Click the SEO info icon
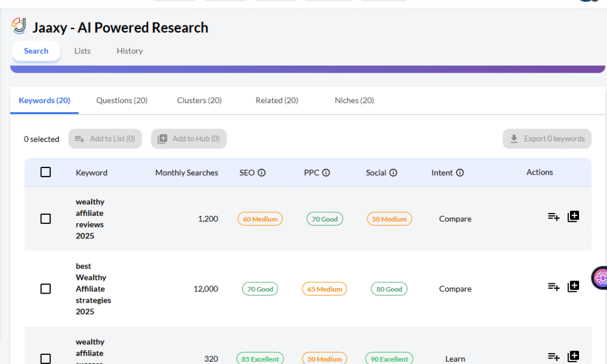Screen dimensions: 607x364 (262, 173)
